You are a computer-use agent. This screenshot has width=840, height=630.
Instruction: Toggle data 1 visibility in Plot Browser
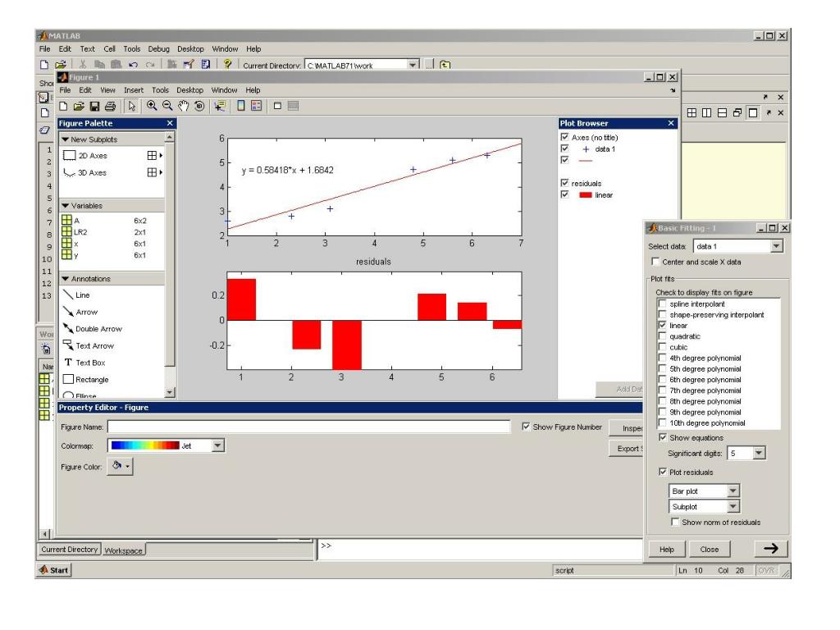(x=564, y=148)
